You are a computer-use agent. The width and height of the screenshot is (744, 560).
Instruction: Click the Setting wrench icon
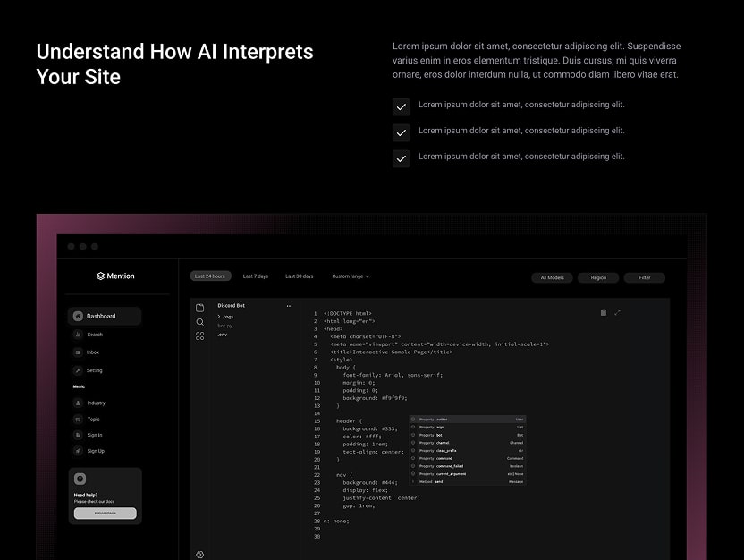pos(78,370)
